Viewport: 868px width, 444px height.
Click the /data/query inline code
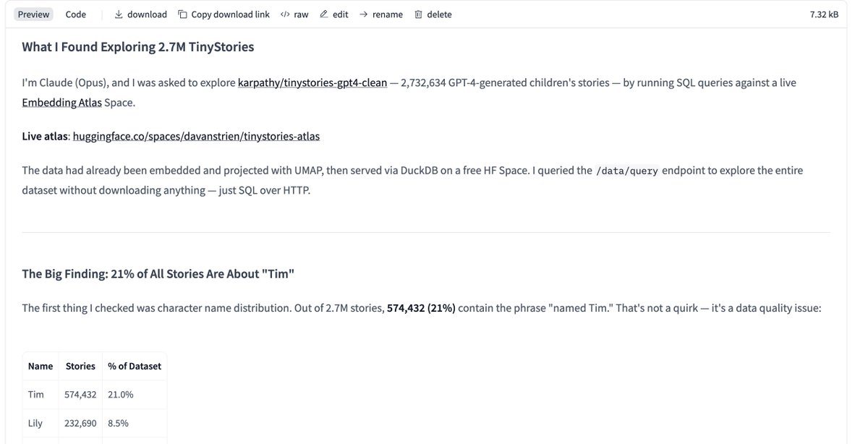click(627, 171)
